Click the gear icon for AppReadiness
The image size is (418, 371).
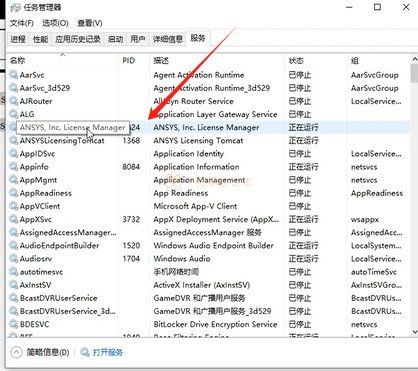click(14, 193)
